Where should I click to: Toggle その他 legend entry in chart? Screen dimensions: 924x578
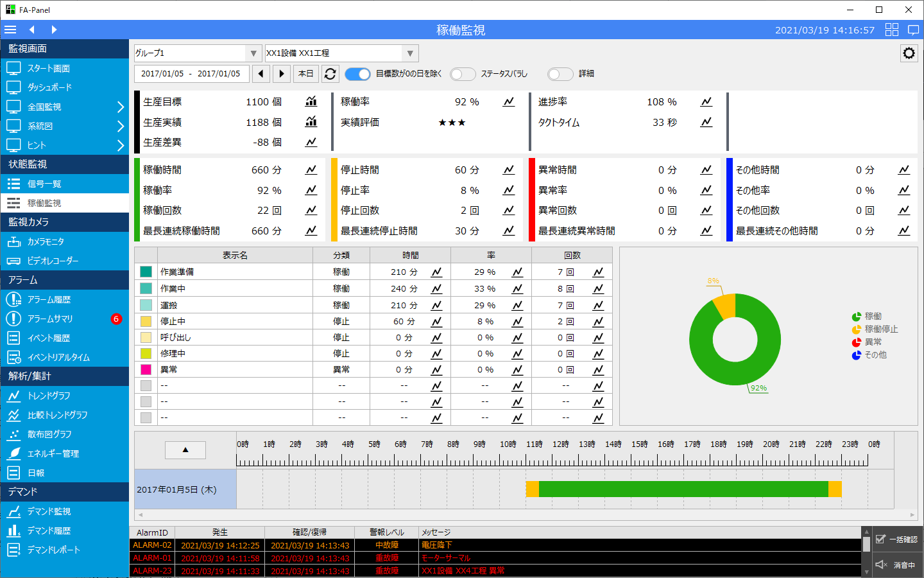[869, 355]
